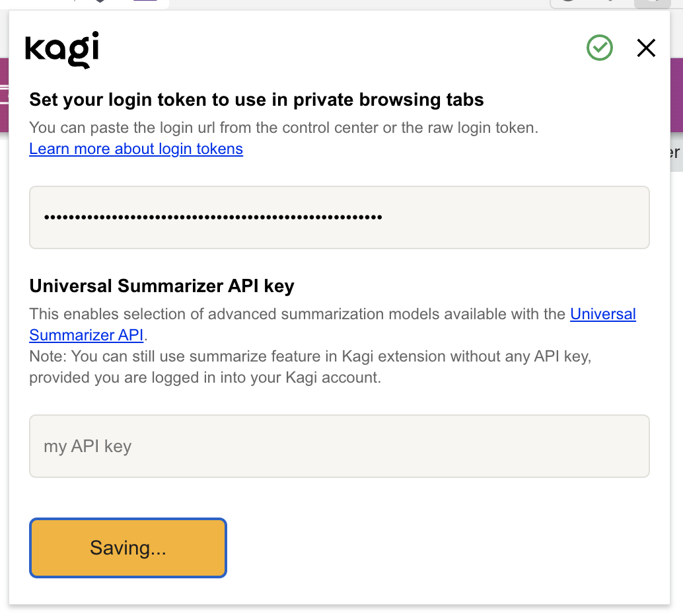Click the end of the masked token dots
The width and height of the screenshot is (683, 616).
tap(381, 217)
